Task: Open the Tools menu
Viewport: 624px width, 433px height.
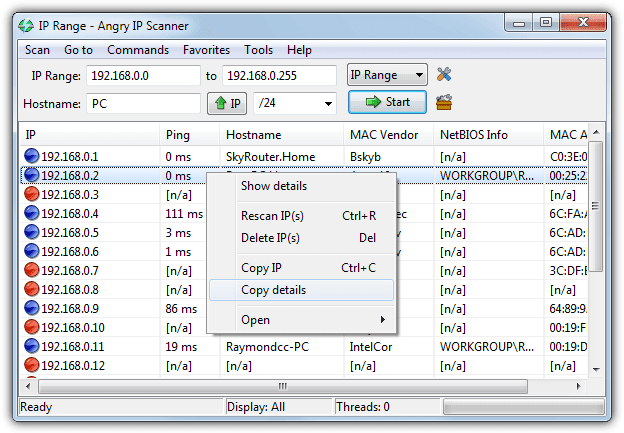Action: [x=259, y=50]
